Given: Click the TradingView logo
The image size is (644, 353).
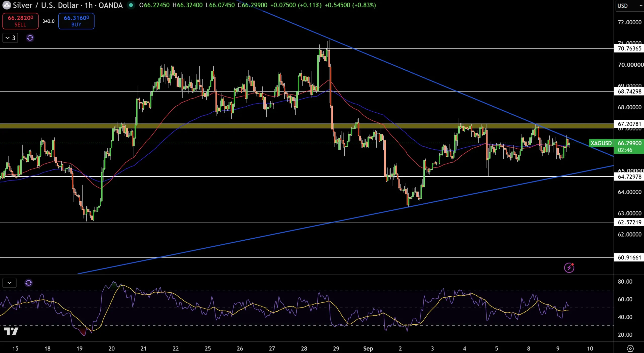Looking at the screenshot, I should (11, 331).
